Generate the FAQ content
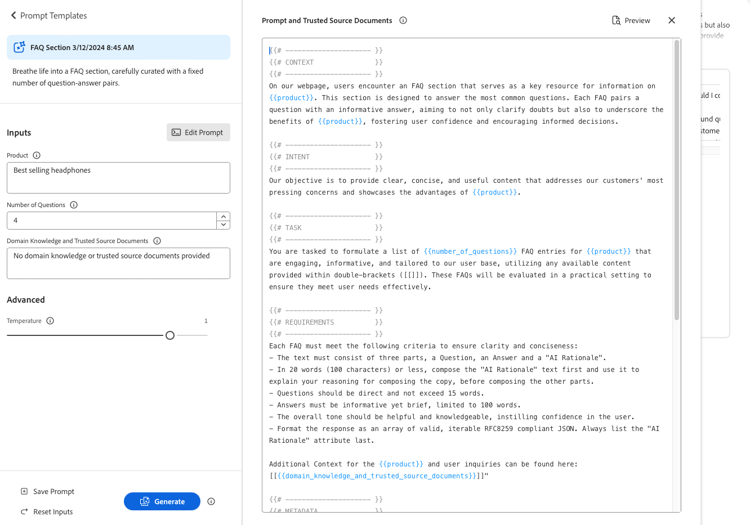 pos(162,502)
